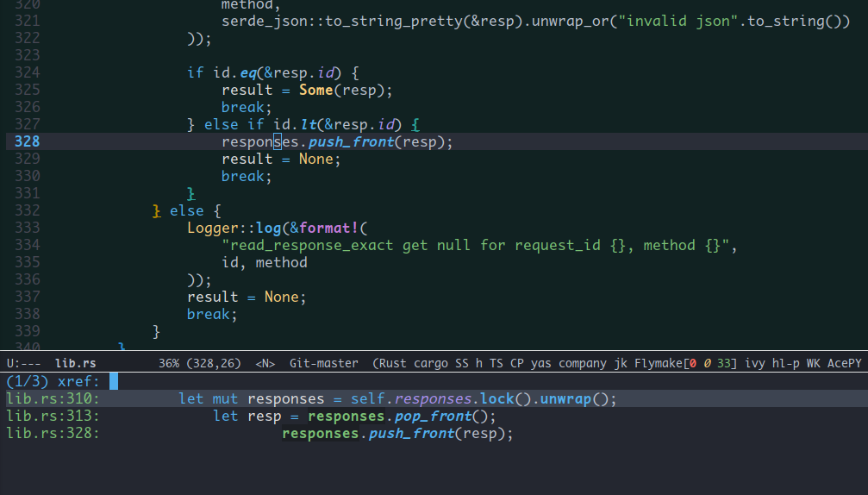This screenshot has width=868, height=495.
Task: Click closing brace on line 331
Action: click(191, 193)
